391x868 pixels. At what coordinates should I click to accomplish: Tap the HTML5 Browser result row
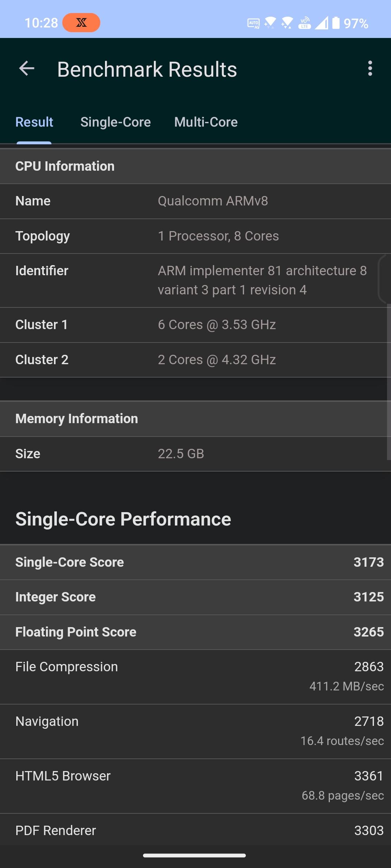point(195,786)
